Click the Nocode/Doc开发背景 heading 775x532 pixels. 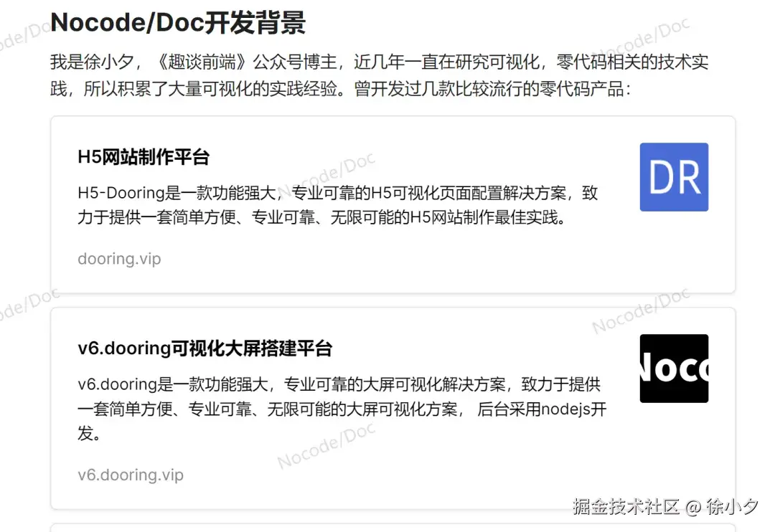coord(178,23)
